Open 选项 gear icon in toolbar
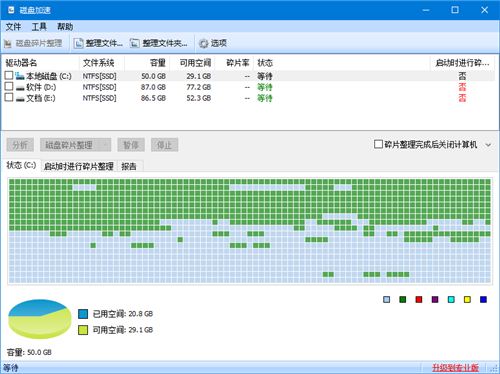 pos(203,43)
